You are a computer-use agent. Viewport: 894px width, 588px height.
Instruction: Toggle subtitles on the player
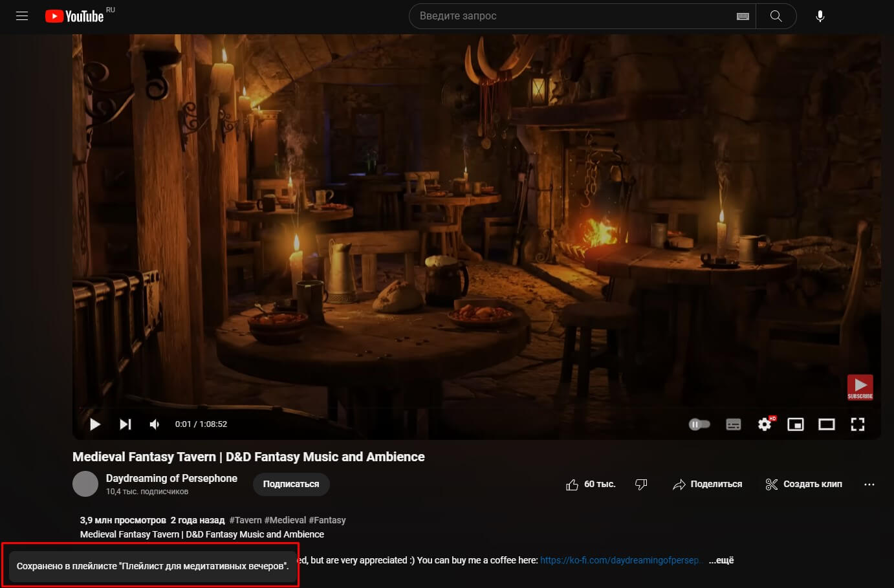click(x=734, y=424)
